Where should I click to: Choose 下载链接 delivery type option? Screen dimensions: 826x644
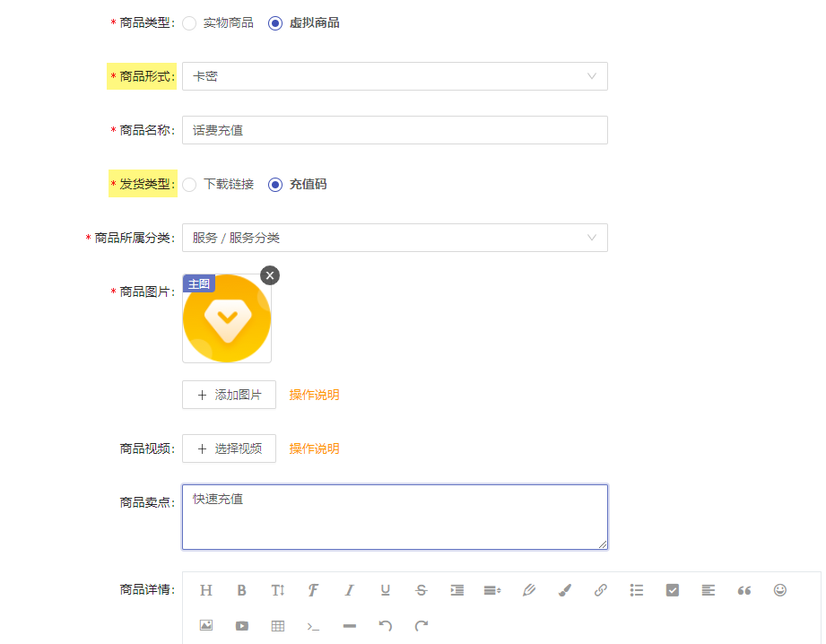[189, 185]
